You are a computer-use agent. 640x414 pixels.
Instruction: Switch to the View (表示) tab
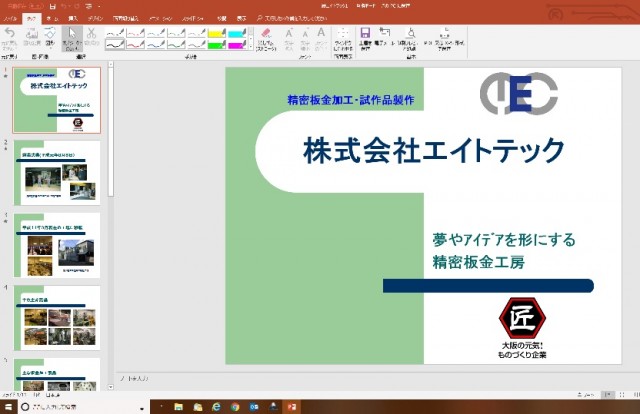242,18
